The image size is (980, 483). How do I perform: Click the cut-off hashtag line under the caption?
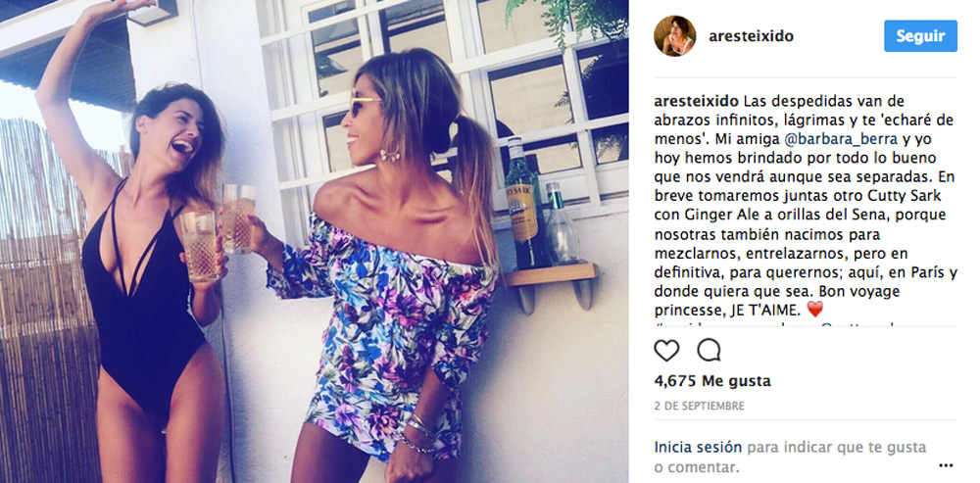click(x=806, y=324)
